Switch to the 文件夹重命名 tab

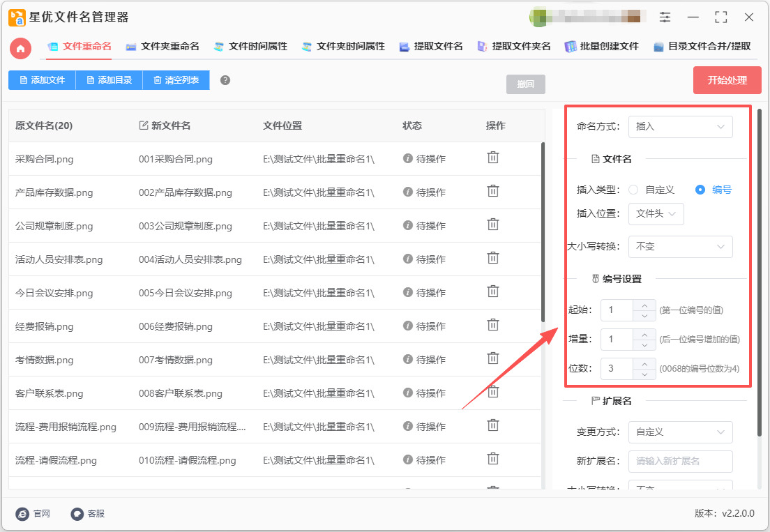(163, 47)
